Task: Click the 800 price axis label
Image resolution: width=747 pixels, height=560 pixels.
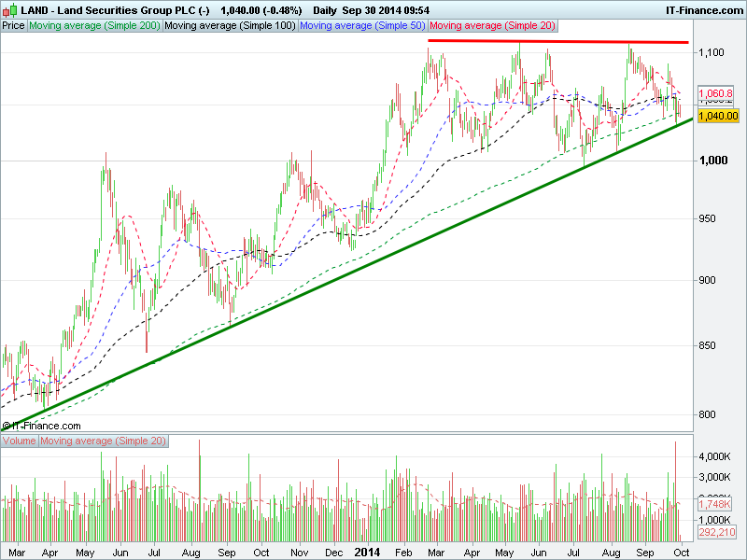Action: [707, 414]
